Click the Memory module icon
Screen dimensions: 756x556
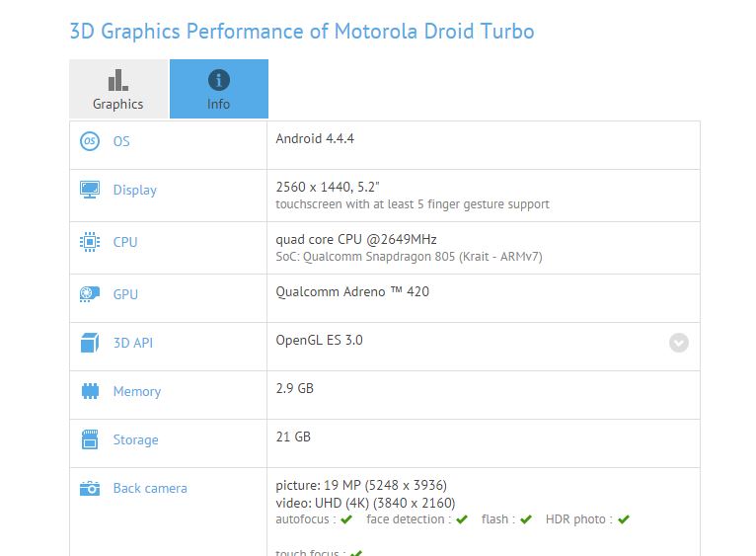click(x=90, y=391)
